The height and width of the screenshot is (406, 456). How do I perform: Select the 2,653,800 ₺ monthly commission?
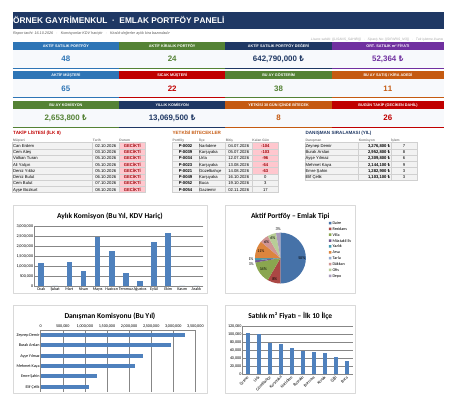click(66, 117)
